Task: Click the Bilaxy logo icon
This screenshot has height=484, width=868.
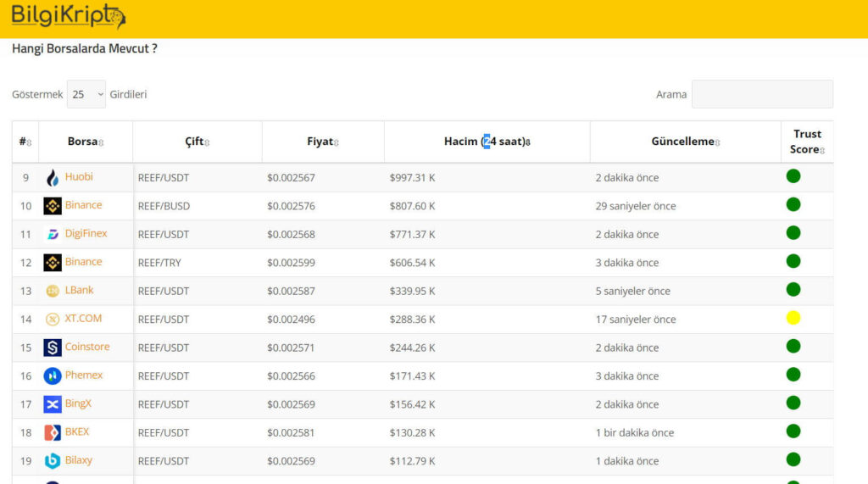Action: tap(53, 461)
